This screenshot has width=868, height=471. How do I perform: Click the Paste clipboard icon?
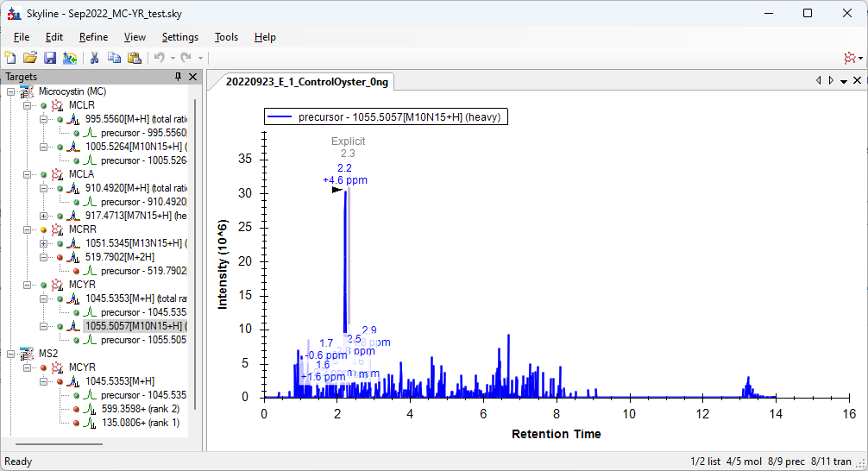click(135, 58)
